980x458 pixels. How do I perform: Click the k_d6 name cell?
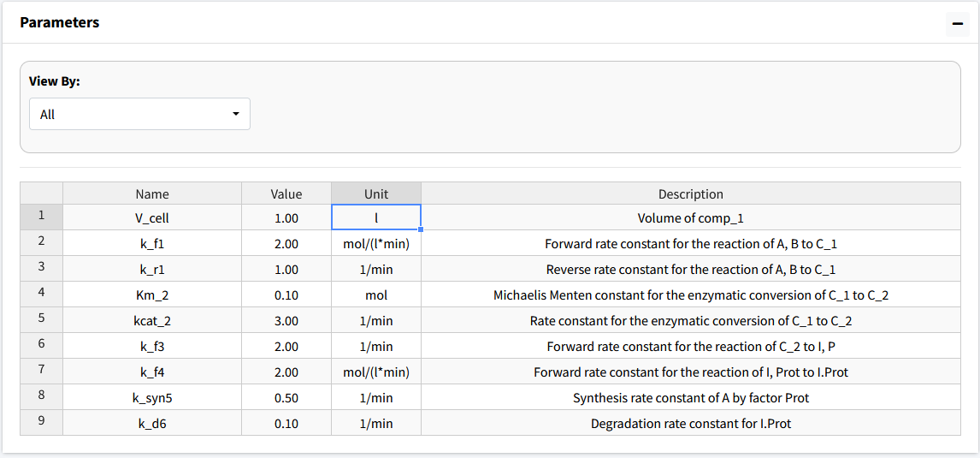point(152,423)
